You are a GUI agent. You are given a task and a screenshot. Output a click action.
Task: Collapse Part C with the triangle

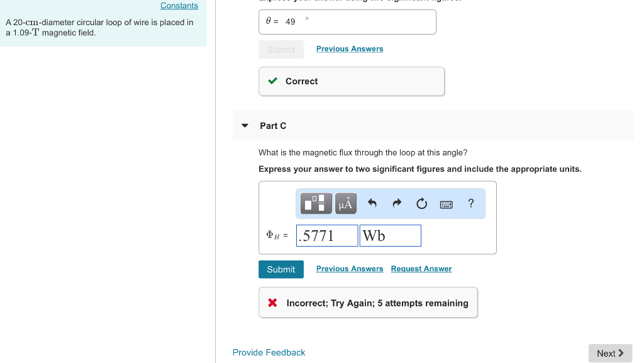[245, 126]
